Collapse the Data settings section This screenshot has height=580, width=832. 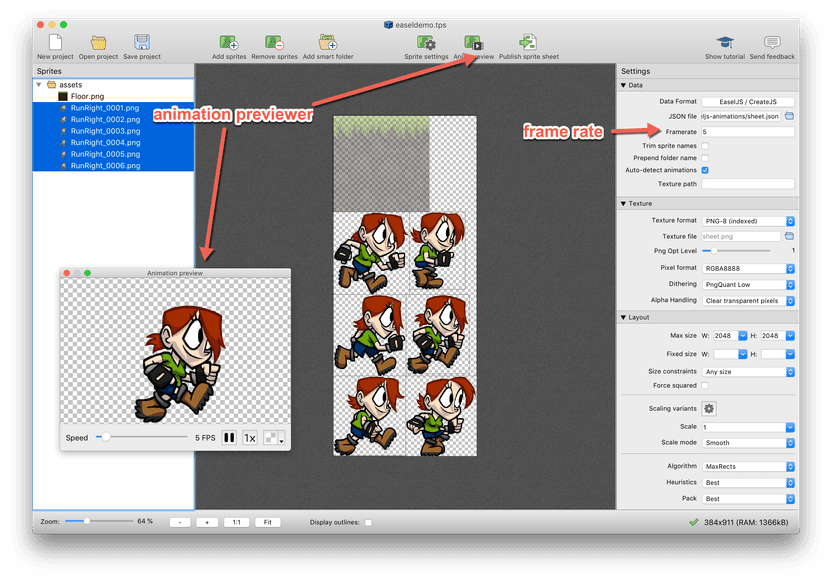[x=623, y=85]
